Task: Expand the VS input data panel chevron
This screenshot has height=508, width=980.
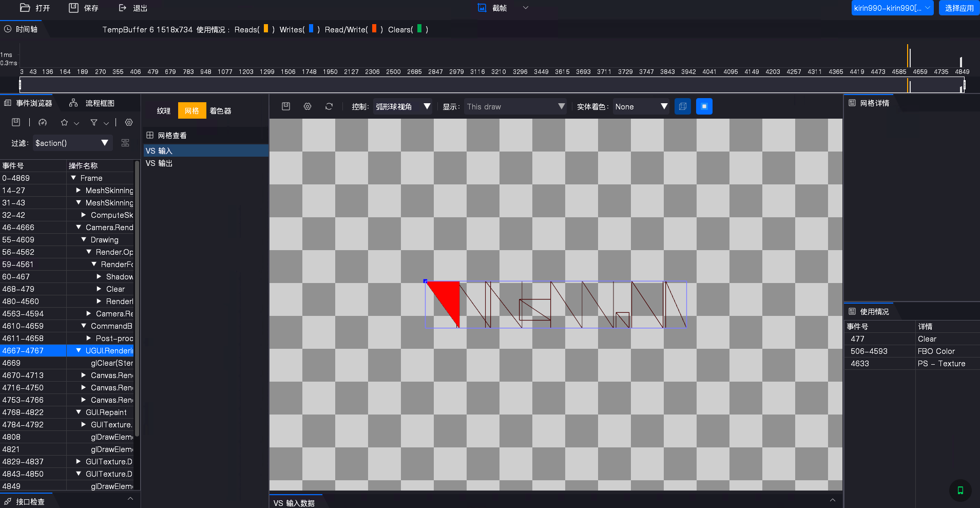Action: click(833, 500)
